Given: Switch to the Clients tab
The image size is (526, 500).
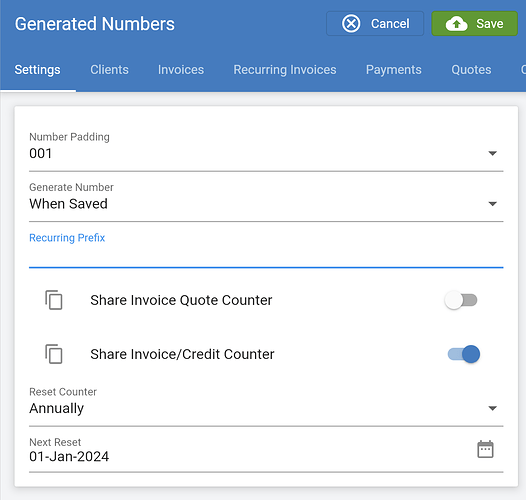Looking at the screenshot, I should coord(109,70).
